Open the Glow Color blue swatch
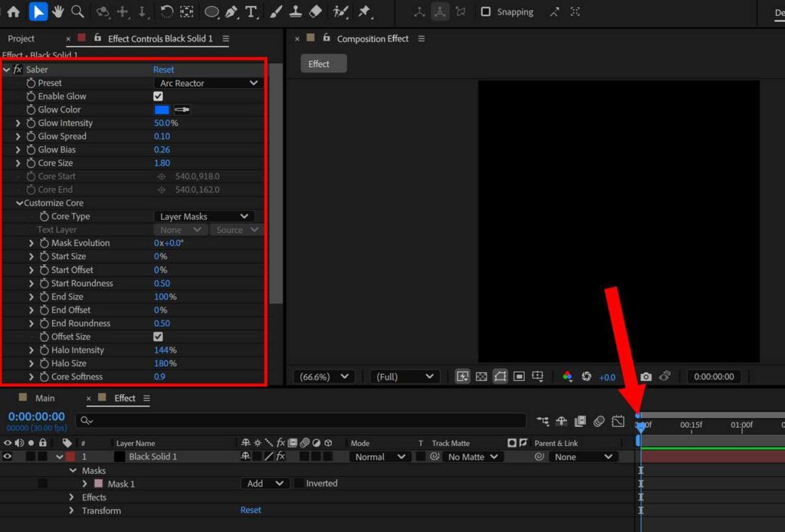Viewport: 785px width, 532px height. click(162, 110)
